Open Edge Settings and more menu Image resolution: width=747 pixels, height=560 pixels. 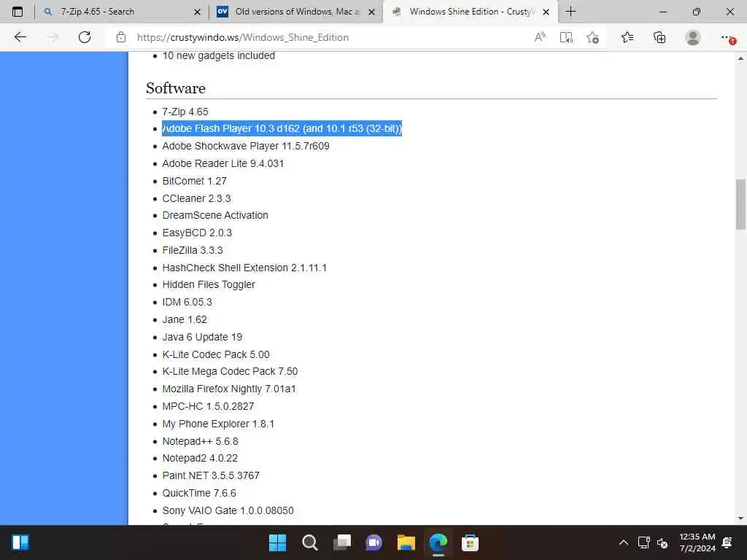tap(727, 37)
